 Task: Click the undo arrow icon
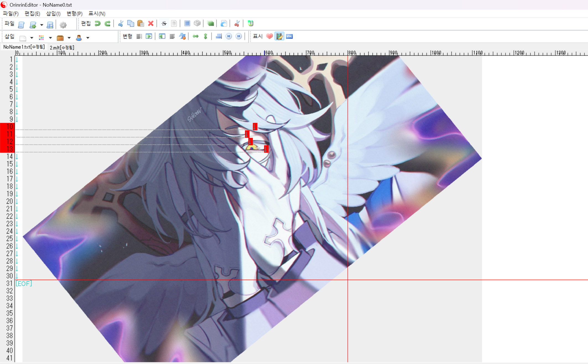coord(97,24)
